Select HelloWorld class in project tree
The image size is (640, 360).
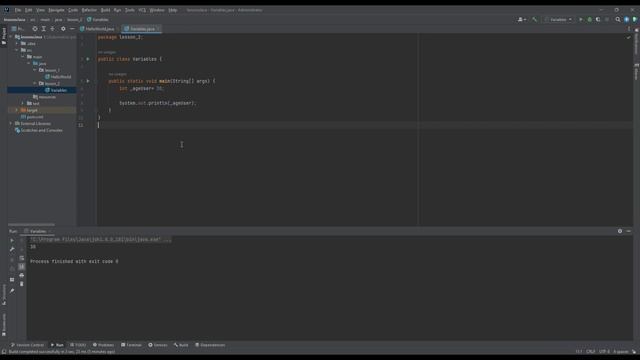(x=58, y=77)
